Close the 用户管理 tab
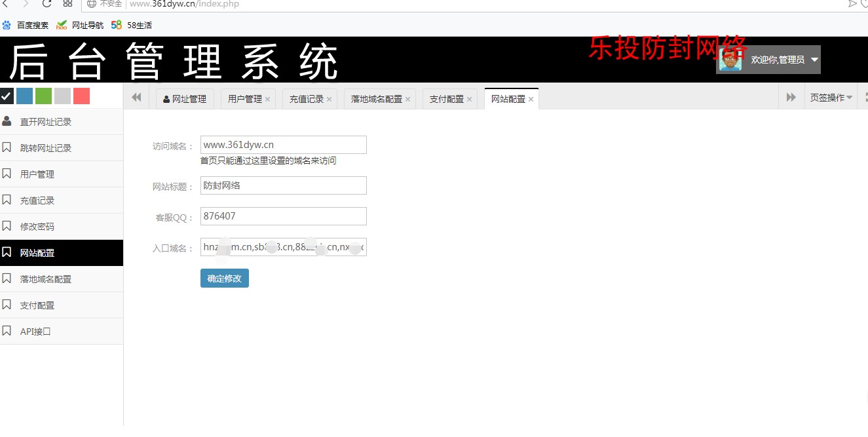The image size is (868, 437). point(267,100)
